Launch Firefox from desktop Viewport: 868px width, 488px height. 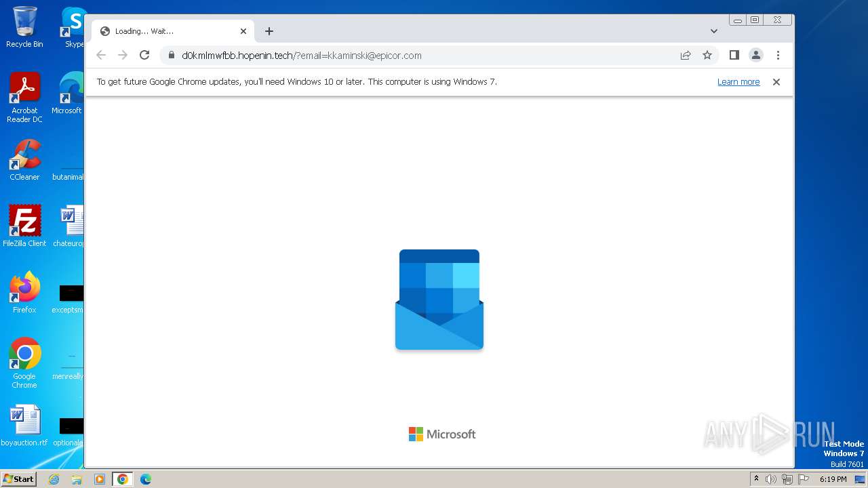tap(24, 292)
